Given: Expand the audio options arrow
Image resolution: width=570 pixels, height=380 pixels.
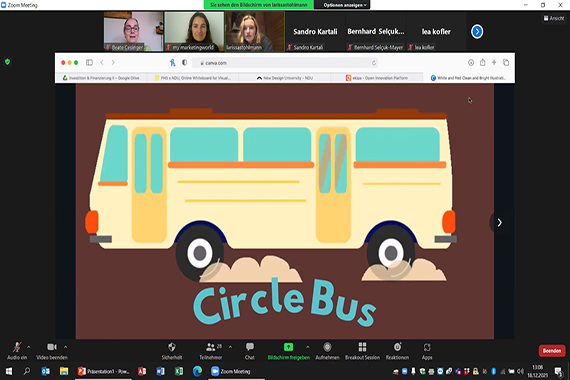Looking at the screenshot, I should tap(29, 347).
